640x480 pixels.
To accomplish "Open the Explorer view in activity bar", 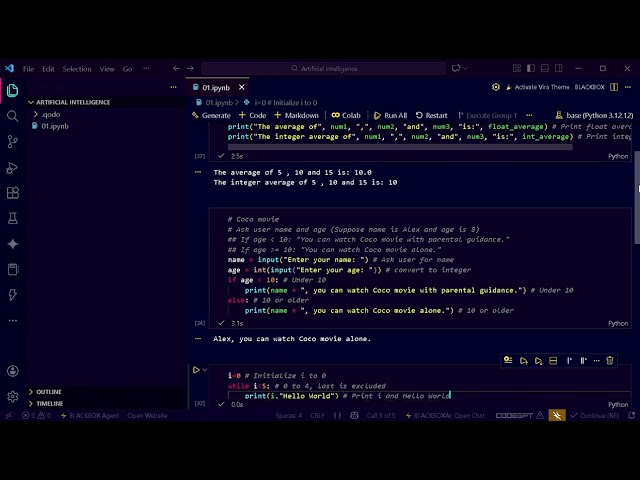I will click(13, 90).
